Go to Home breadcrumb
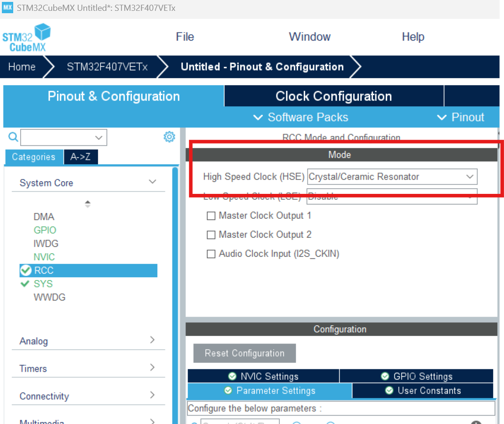The image size is (504, 424). click(22, 67)
